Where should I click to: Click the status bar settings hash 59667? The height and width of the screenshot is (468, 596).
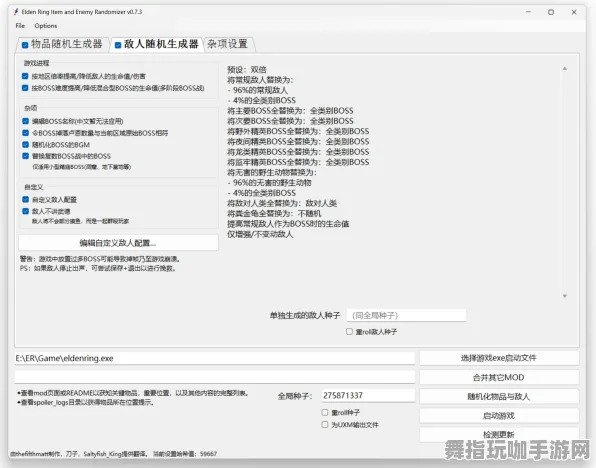(208, 454)
